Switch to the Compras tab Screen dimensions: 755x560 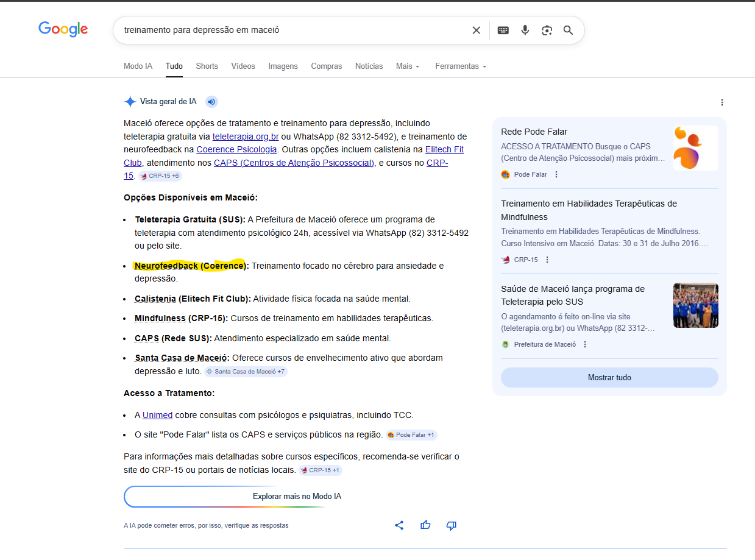327,66
